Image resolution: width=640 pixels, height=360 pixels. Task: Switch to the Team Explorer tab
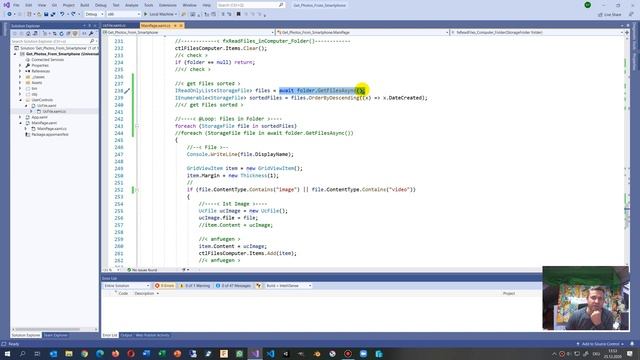55,335
